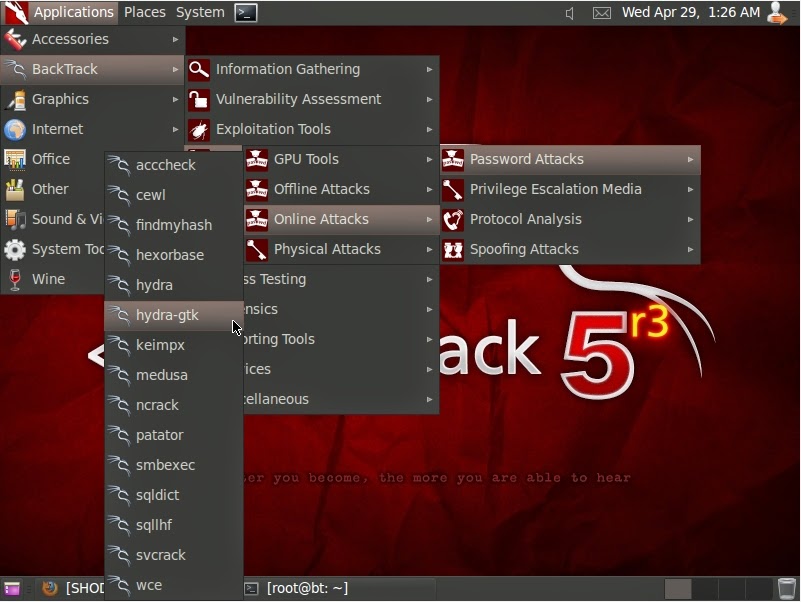
Task: Open the Graphics submenu
Action: tap(92, 99)
